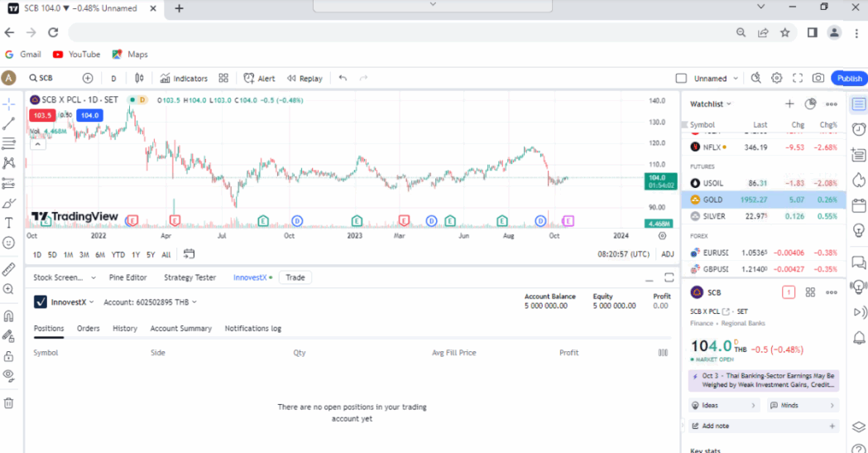The height and width of the screenshot is (453, 868).
Task: Toggle stay in drawing mode
Action: (x=8, y=335)
